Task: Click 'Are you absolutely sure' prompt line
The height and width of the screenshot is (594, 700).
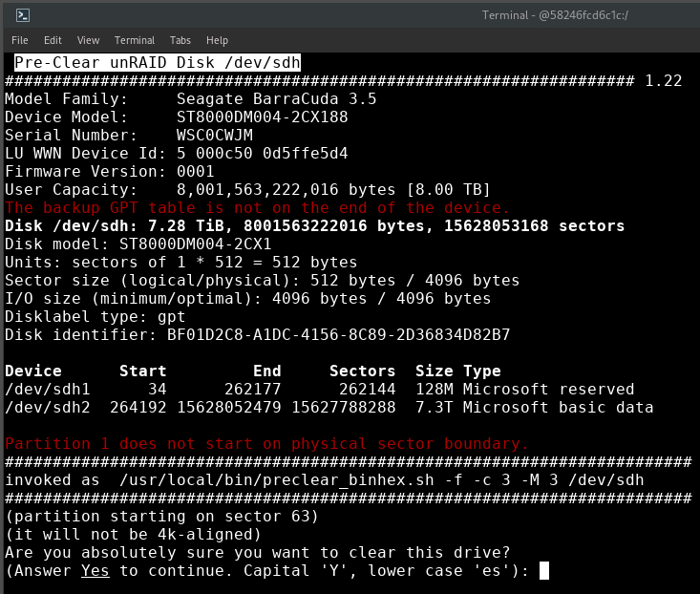Action: (258, 553)
